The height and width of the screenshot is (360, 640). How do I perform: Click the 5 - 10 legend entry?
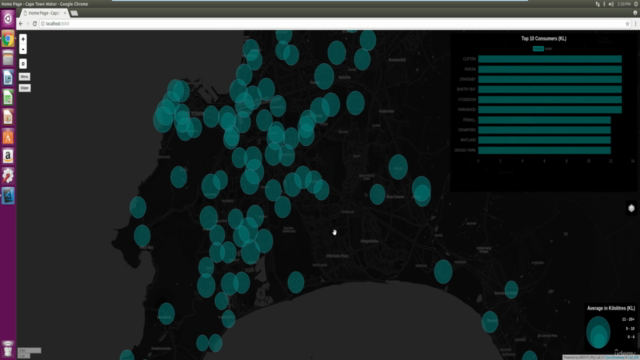tap(630, 328)
